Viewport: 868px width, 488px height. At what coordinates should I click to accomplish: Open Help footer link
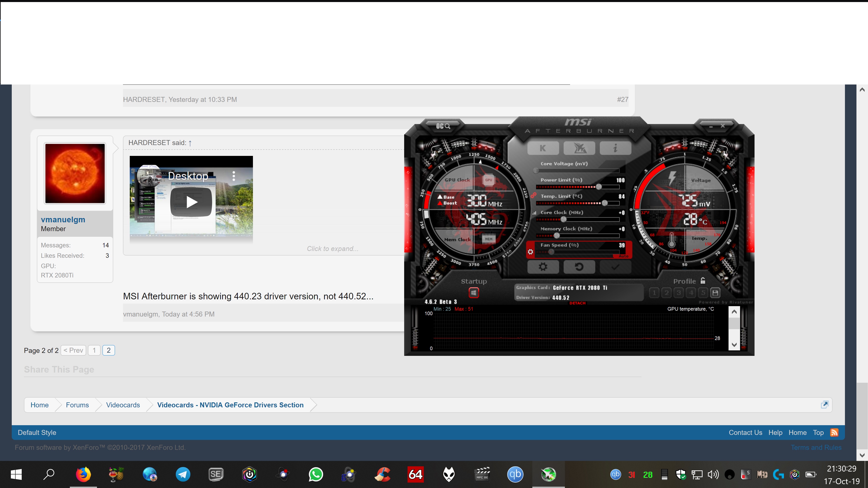tap(775, 432)
